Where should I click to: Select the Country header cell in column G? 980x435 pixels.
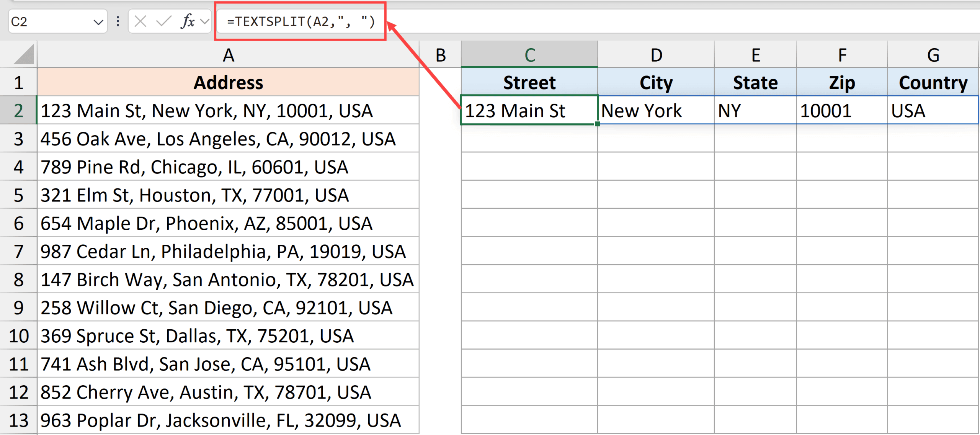[933, 82]
